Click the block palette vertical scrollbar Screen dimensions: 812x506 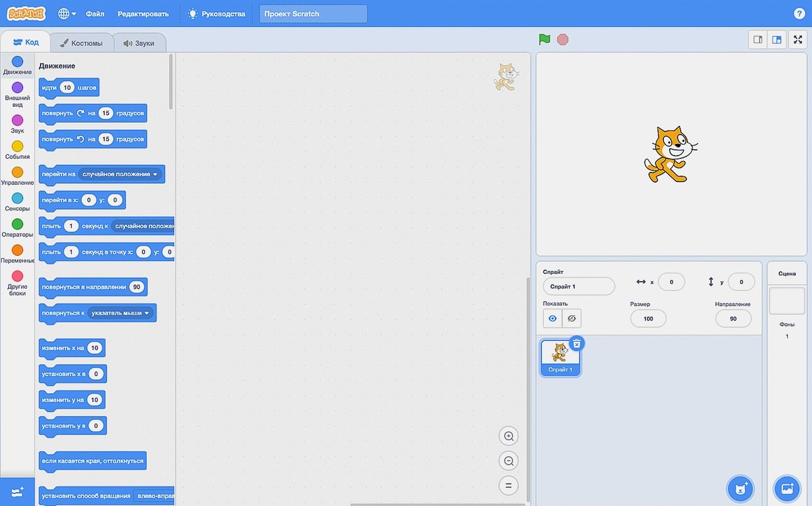tap(171, 81)
